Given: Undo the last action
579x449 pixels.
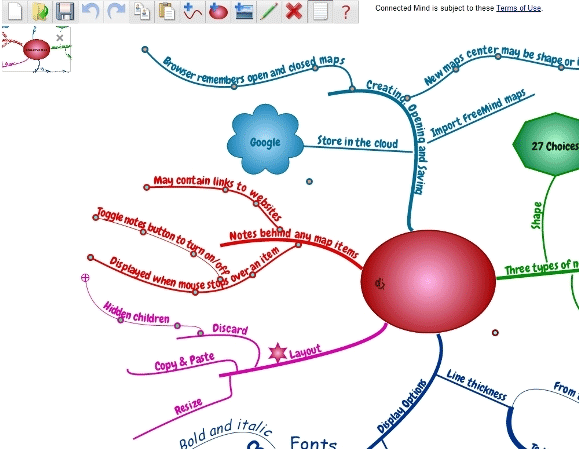Looking at the screenshot, I should pyautogui.click(x=90, y=11).
